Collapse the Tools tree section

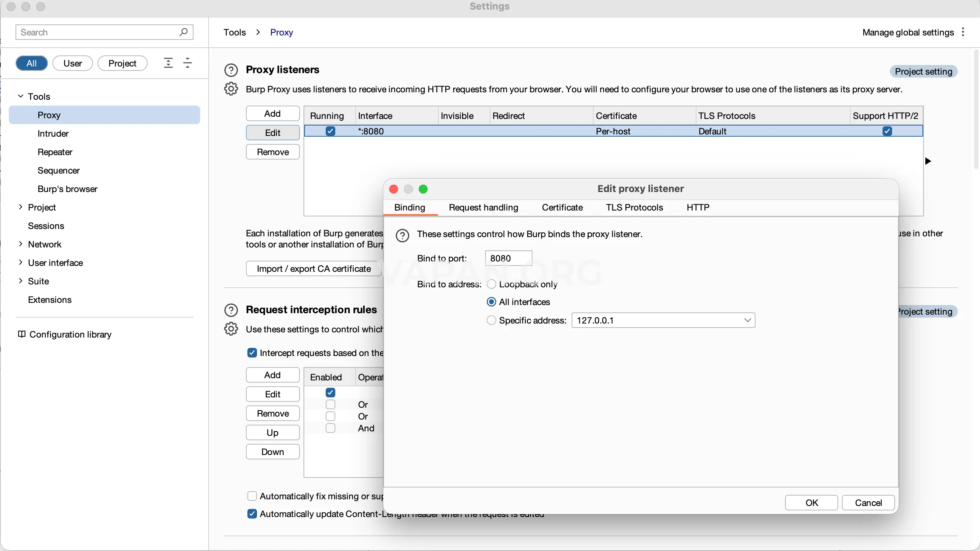21,96
